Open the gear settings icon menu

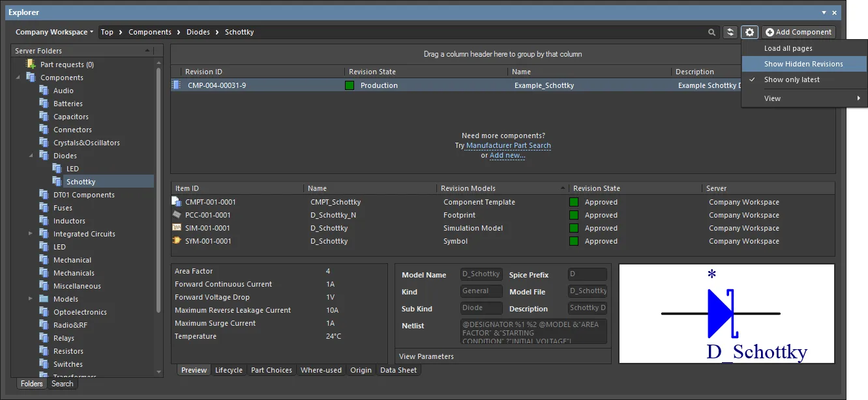click(749, 33)
